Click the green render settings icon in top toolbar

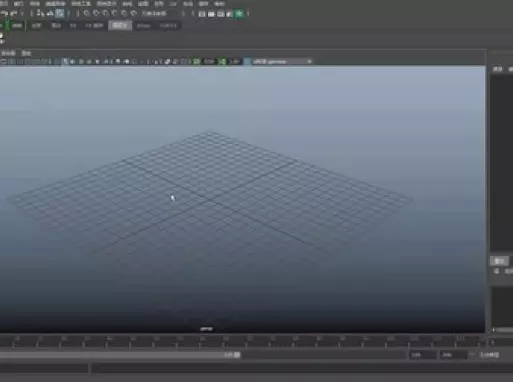(239, 14)
